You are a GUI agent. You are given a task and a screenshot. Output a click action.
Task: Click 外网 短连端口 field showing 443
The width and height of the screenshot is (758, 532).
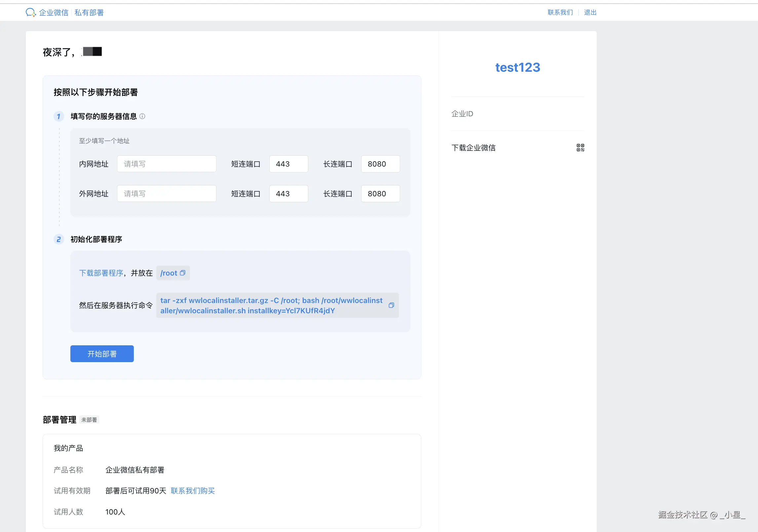pyautogui.click(x=288, y=194)
